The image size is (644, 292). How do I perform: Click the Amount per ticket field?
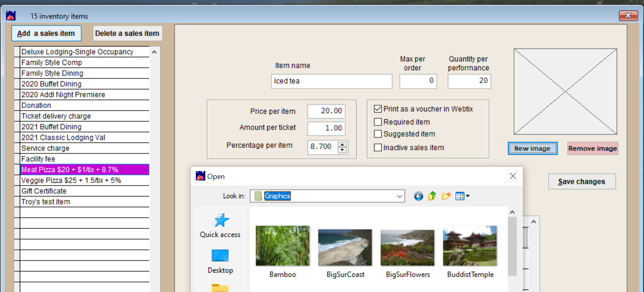pyautogui.click(x=326, y=128)
